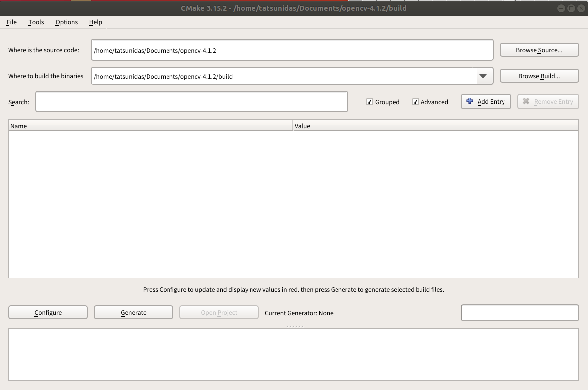588x390 pixels.
Task: Click the 'Search:' label
Action: tap(19, 102)
